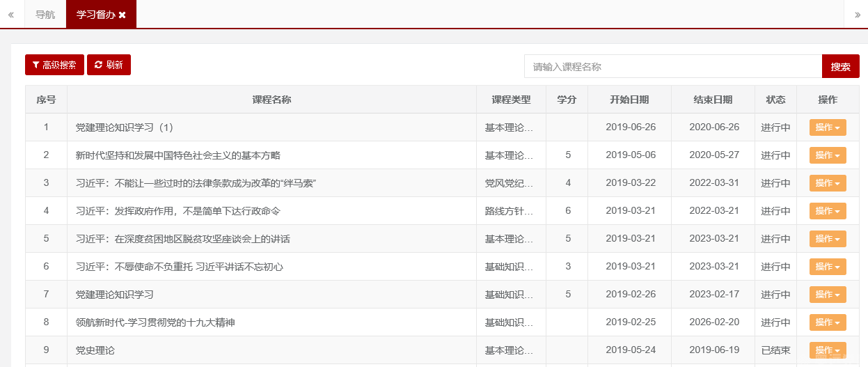Select course 发挥政府作用，不是简单下达行政命令
The width and height of the screenshot is (868, 367).
tap(178, 211)
